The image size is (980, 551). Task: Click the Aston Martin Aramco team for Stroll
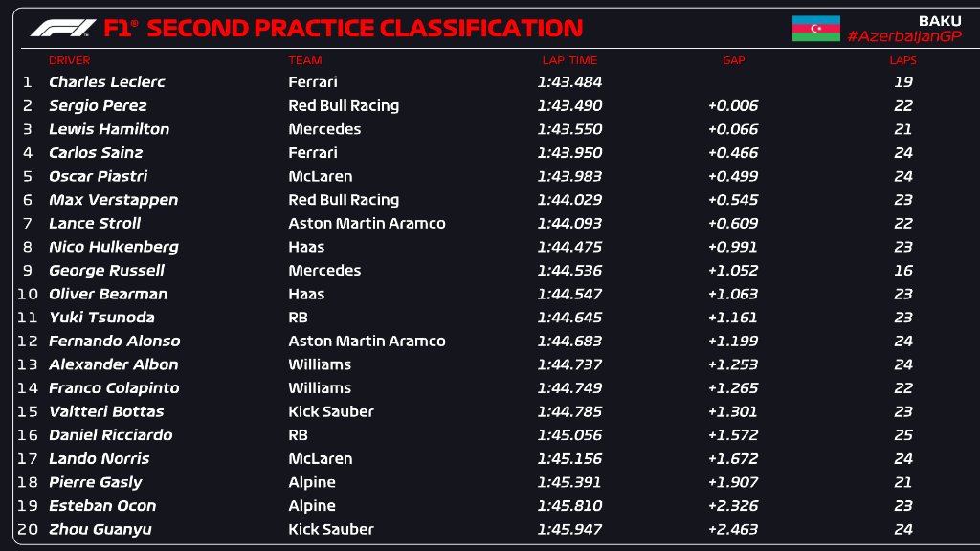click(x=367, y=223)
